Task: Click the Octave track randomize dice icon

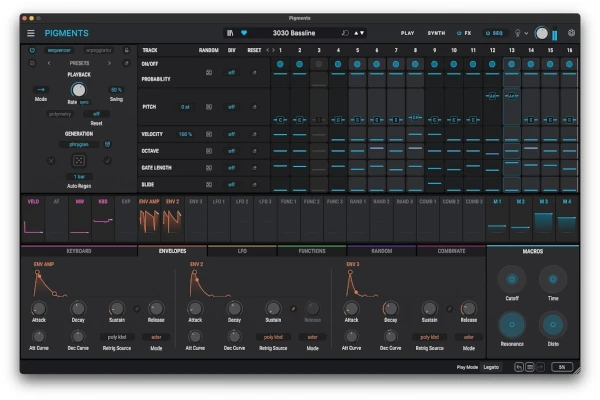Action: (x=209, y=151)
